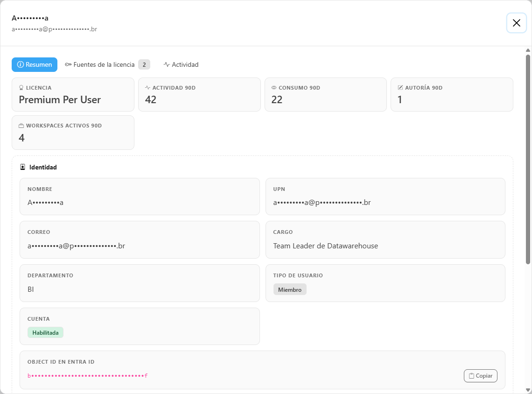Click the Actividad 90D value 42
The height and width of the screenshot is (394, 532).
[151, 100]
